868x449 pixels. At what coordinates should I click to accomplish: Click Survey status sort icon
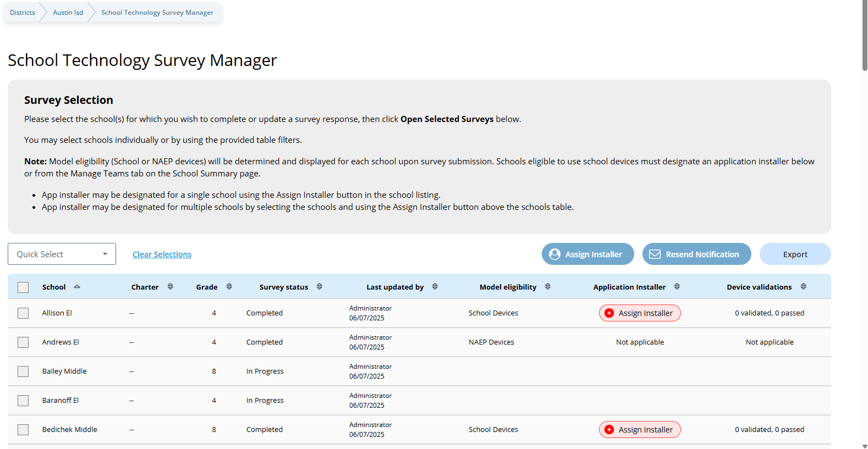pos(320,287)
